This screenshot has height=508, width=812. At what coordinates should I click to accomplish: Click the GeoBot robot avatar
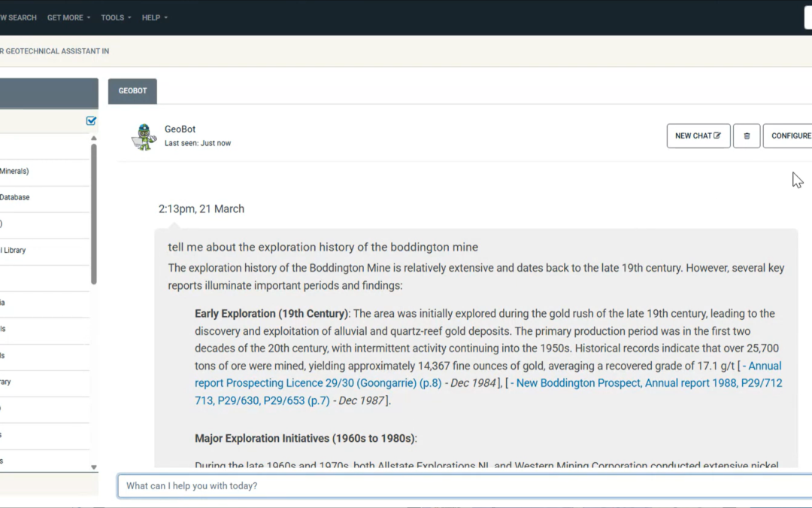tap(144, 136)
